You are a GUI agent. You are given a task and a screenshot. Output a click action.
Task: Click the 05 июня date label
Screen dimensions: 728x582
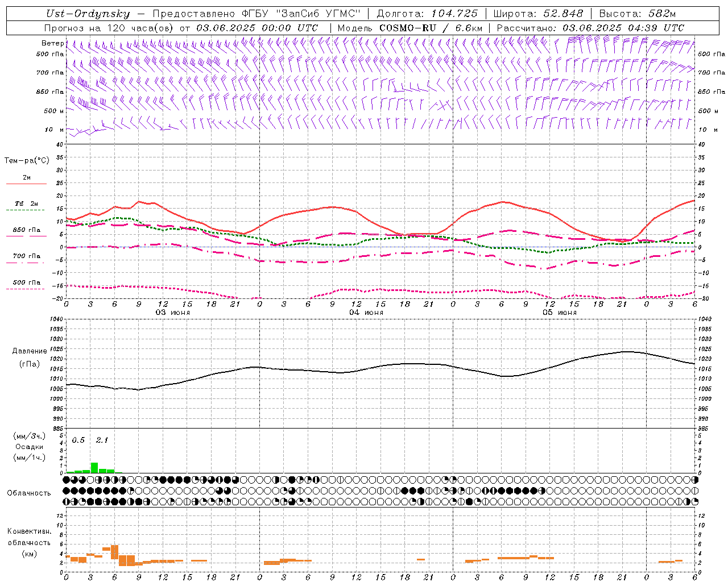(560, 313)
